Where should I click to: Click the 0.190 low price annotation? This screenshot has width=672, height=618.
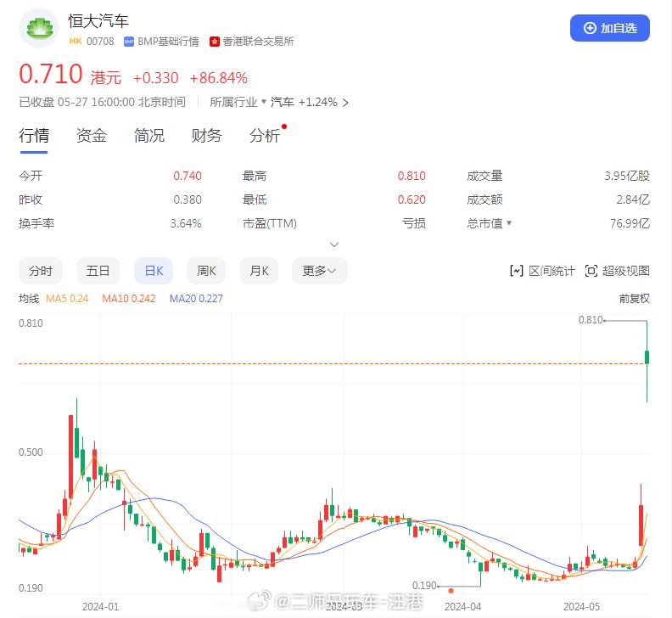pyautogui.click(x=424, y=586)
